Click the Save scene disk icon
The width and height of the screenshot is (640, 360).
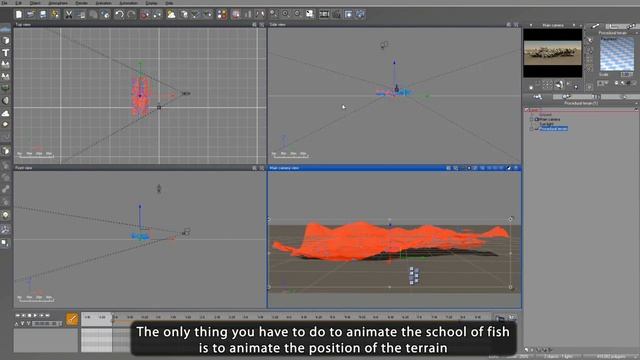tap(43, 15)
